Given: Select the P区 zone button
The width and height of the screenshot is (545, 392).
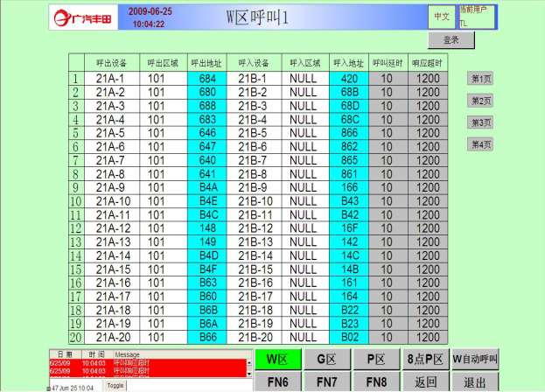Looking at the screenshot, I should (x=376, y=359).
